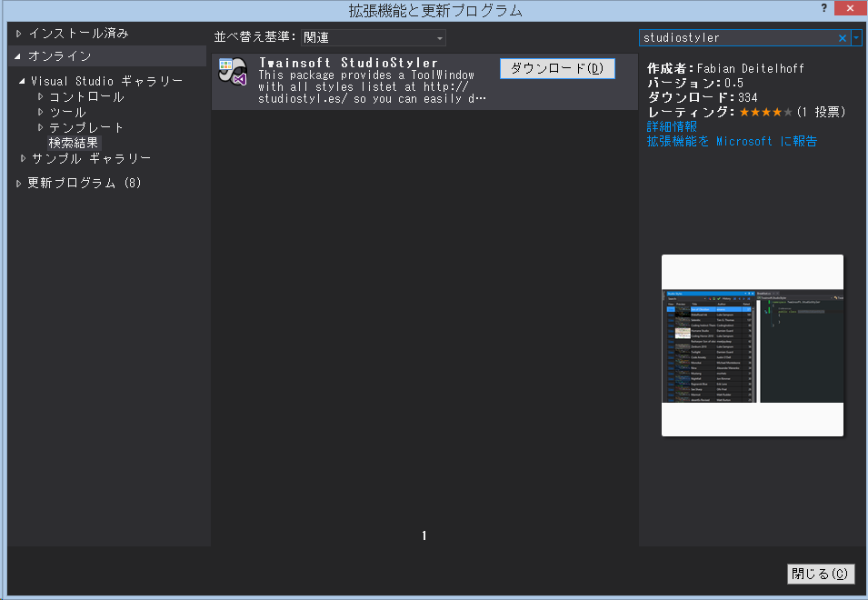This screenshot has height=600, width=868.
Task: Click 拡張機能を Microsoft に報告 link
Action: [x=732, y=141]
